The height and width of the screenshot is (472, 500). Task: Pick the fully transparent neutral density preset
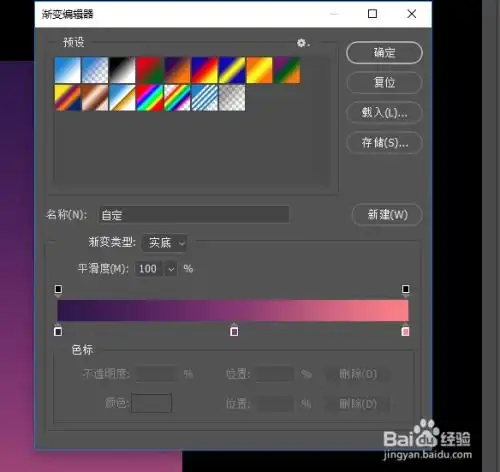[x=232, y=97]
